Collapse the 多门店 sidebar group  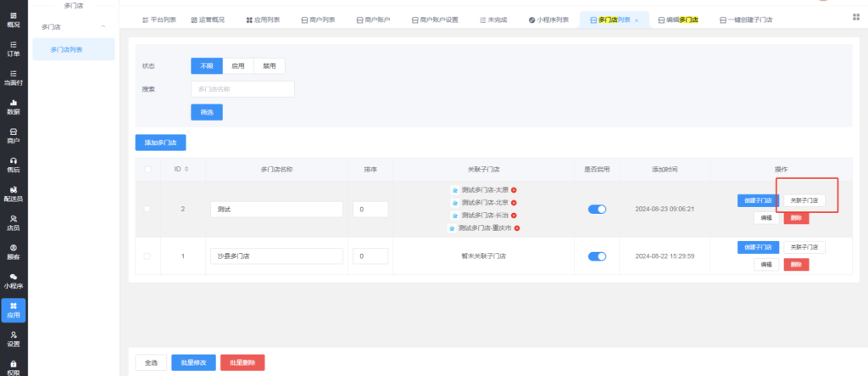click(103, 27)
